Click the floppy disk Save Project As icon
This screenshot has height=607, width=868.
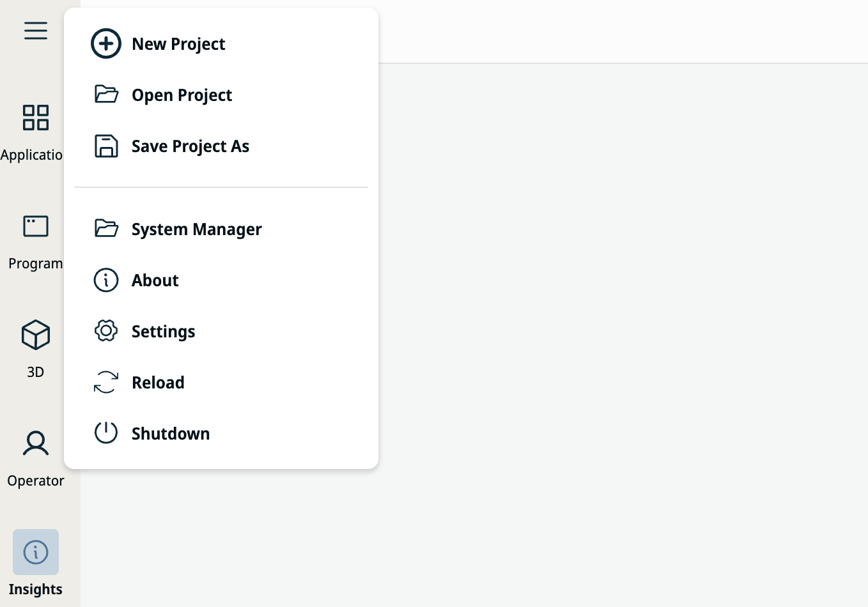pyautogui.click(x=106, y=146)
